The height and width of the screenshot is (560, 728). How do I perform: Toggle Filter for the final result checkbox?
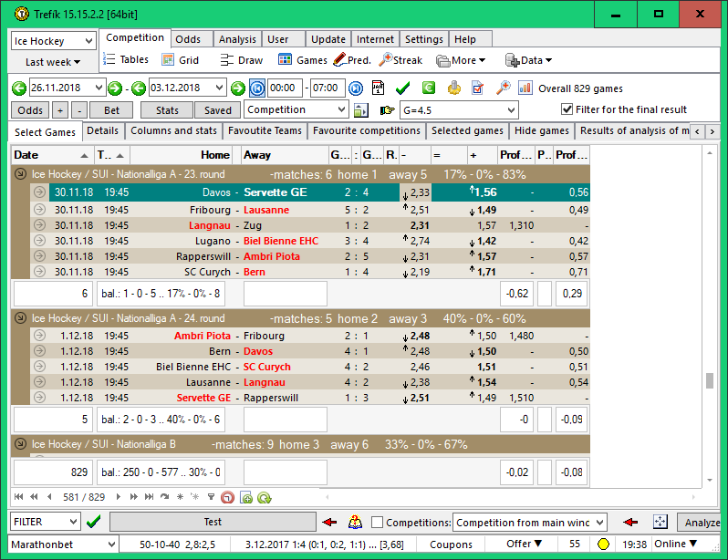point(567,109)
